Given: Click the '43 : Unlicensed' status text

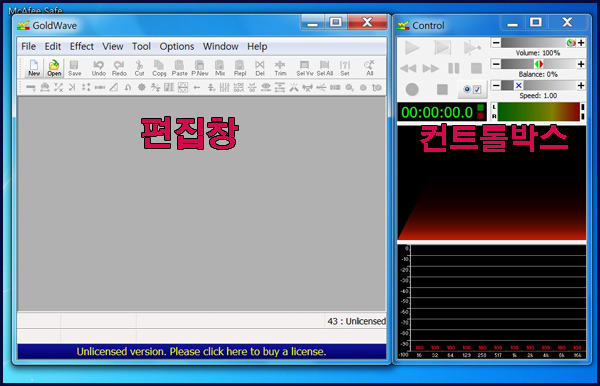Looking at the screenshot, I should [357, 321].
